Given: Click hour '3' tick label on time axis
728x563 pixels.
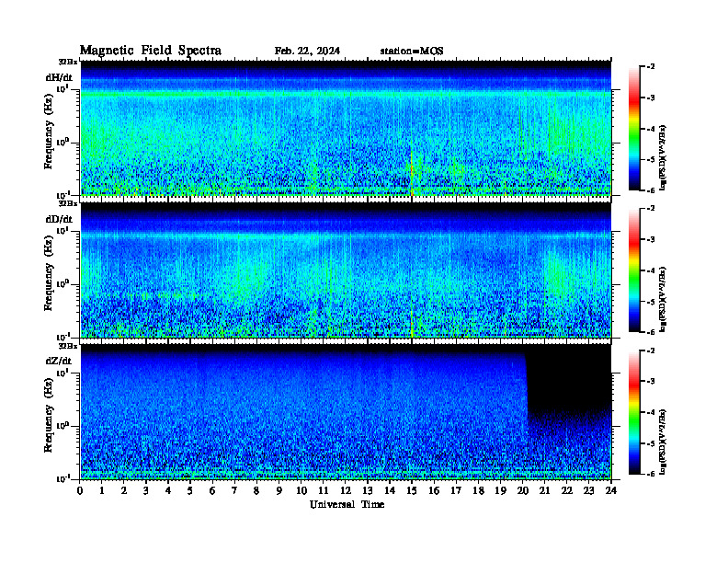Looking at the screenshot, I should 146,490.
